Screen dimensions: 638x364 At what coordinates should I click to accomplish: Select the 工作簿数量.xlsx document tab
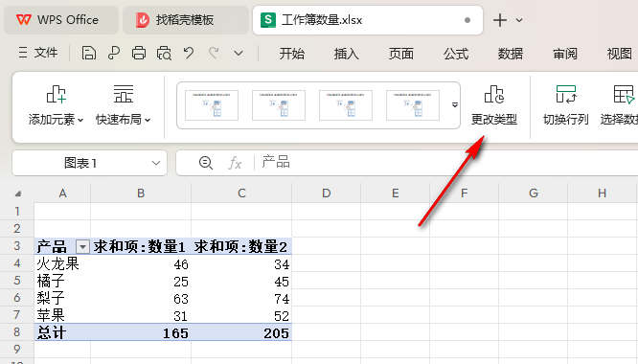(x=368, y=20)
